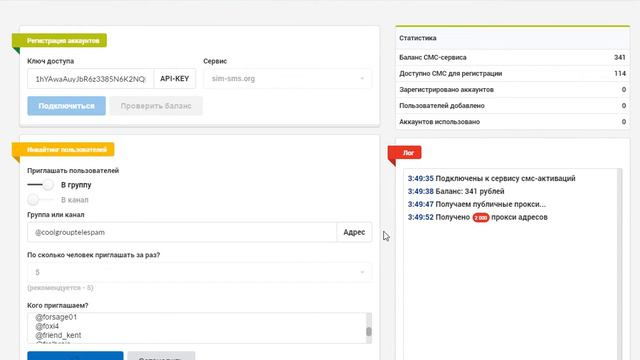Click the blue button below invite list
640x360 pixels.
pyautogui.click(x=75, y=356)
